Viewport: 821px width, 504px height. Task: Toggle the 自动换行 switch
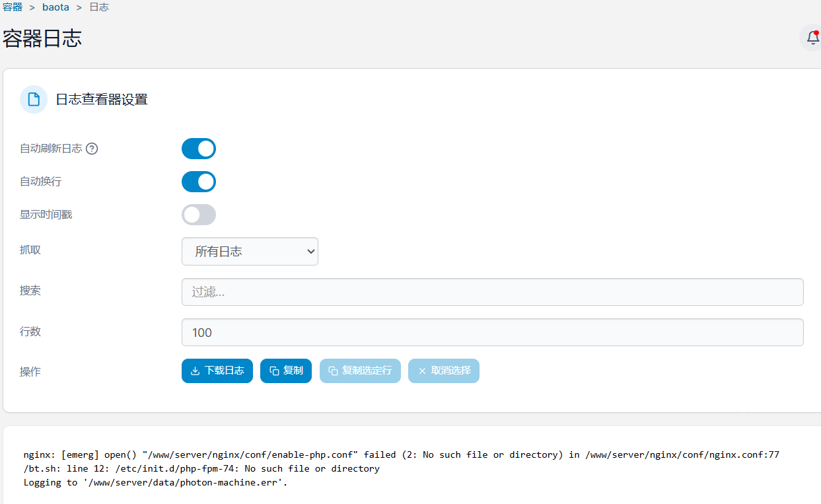point(199,182)
